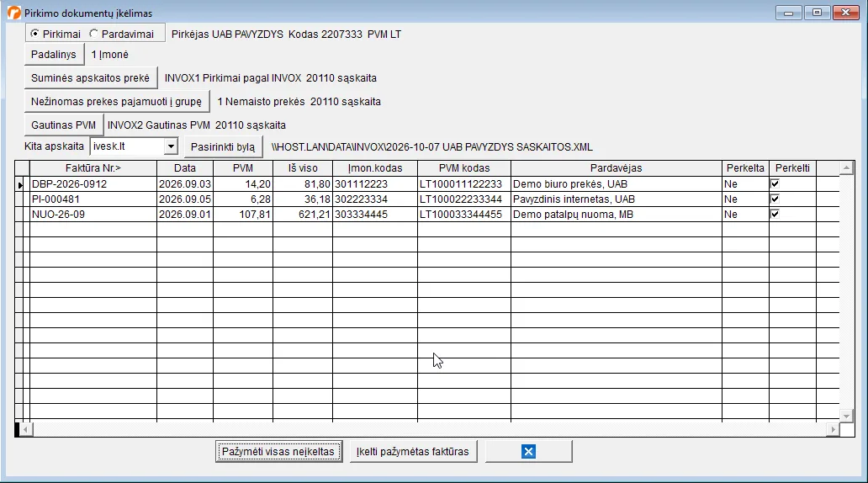Toggle Perkelti checkbox for NUO-26-09
The height and width of the screenshot is (483, 868).
point(775,214)
